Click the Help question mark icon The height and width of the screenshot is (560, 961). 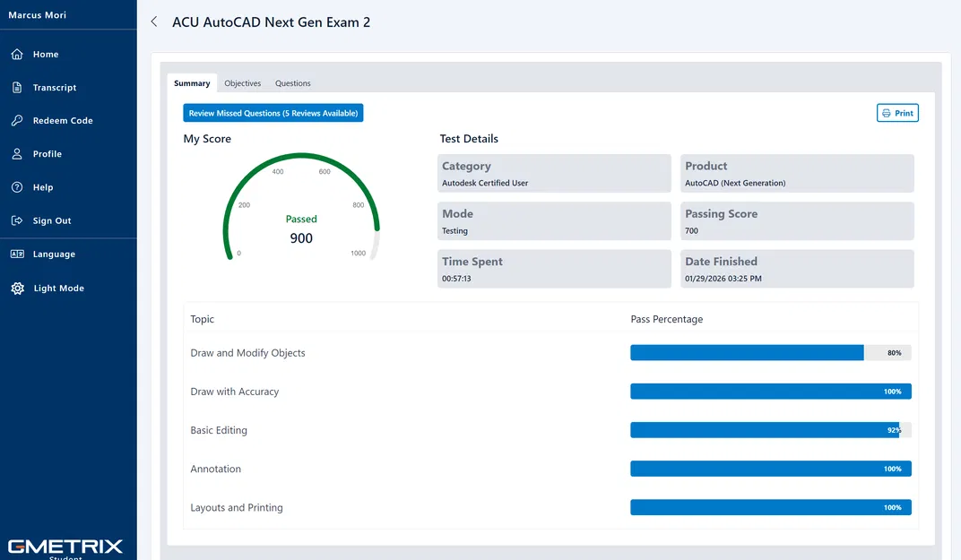[x=17, y=187]
